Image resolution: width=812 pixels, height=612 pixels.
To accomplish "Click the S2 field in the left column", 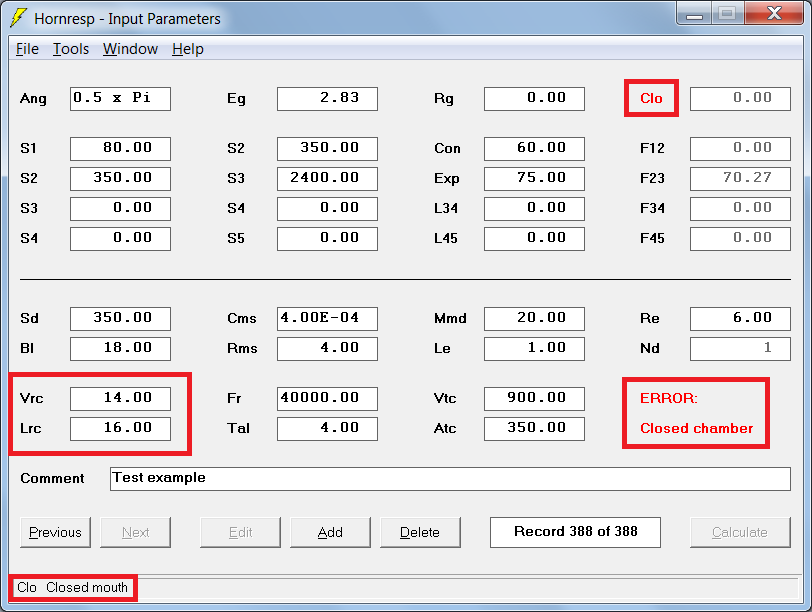I will click(120, 179).
